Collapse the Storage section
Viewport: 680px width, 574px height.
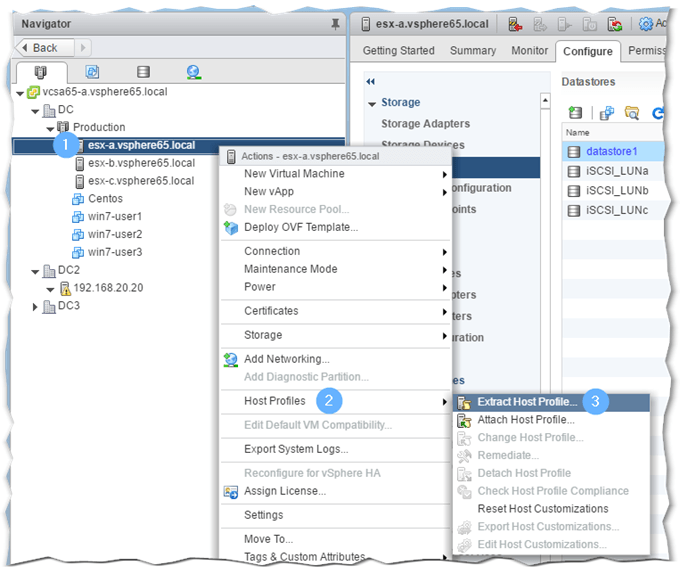pos(372,104)
